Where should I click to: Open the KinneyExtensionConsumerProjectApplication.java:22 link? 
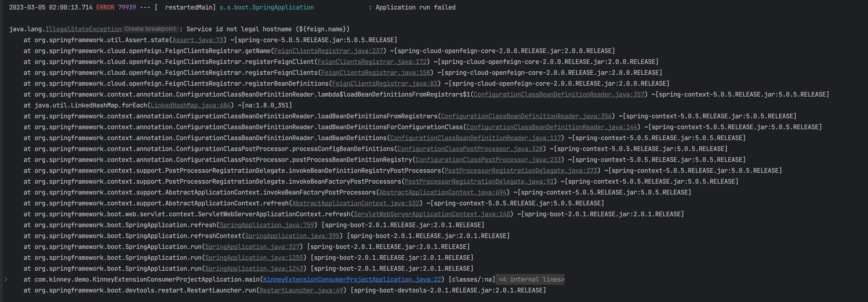pyautogui.click(x=352, y=280)
